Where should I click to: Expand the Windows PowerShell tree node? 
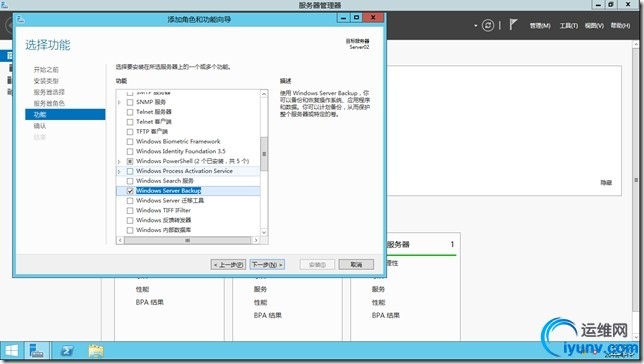point(120,161)
